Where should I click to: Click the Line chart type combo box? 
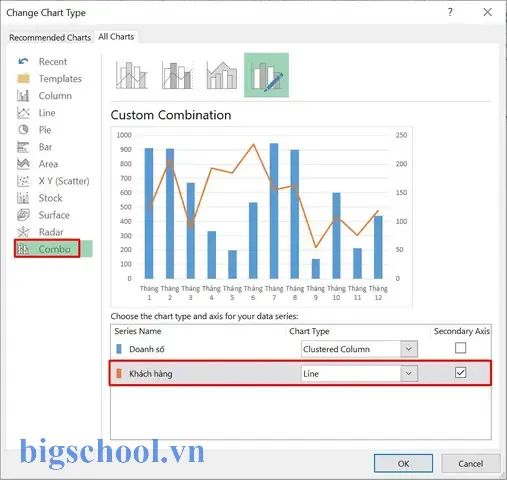click(359, 373)
